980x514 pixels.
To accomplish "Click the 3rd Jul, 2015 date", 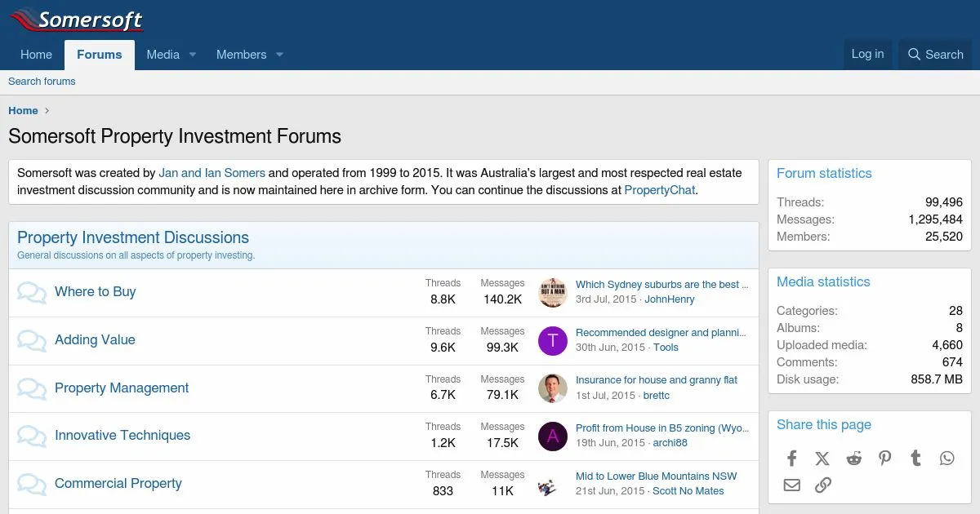I will click(x=606, y=299).
